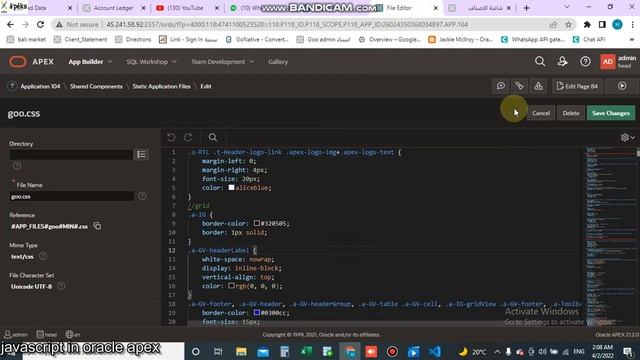
Task: Open the AD admin account menu
Action: pos(618,62)
